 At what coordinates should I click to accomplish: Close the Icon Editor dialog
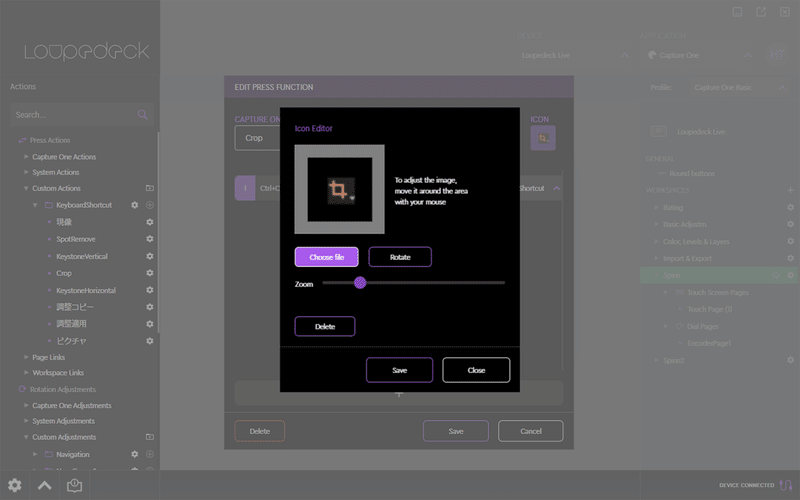(x=476, y=370)
